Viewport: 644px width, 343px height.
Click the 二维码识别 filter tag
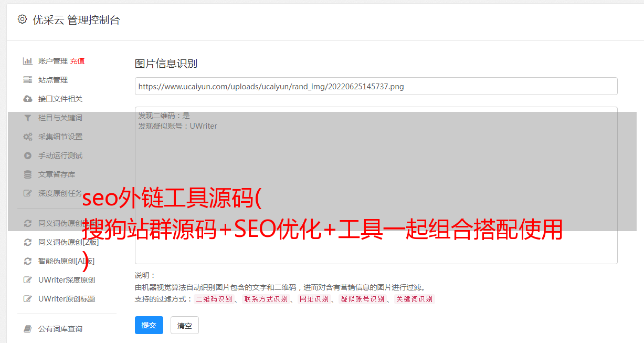coord(214,299)
